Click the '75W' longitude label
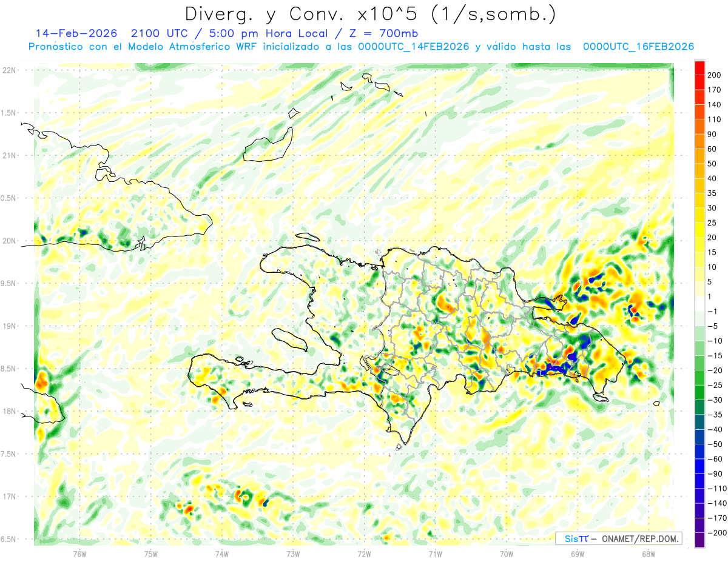 coord(151,554)
